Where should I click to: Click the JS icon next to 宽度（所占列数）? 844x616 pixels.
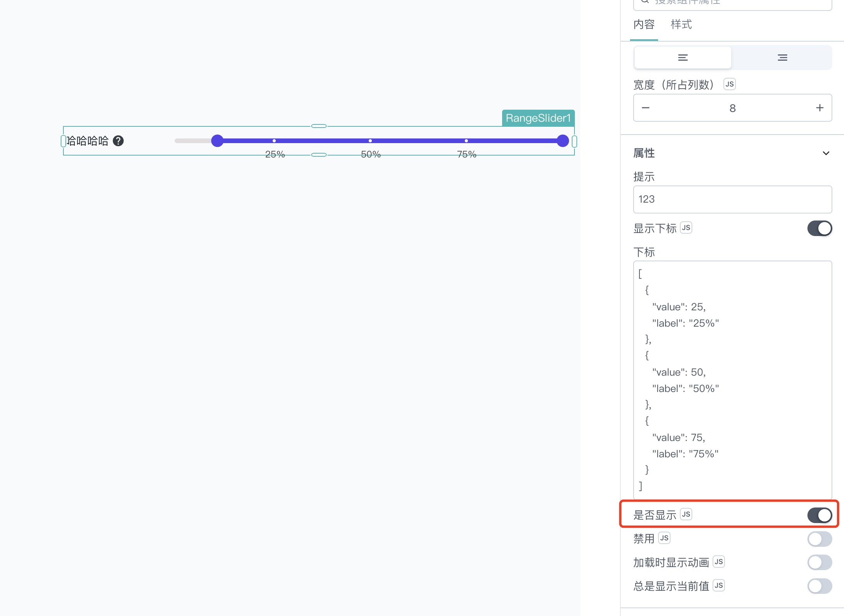(x=729, y=84)
